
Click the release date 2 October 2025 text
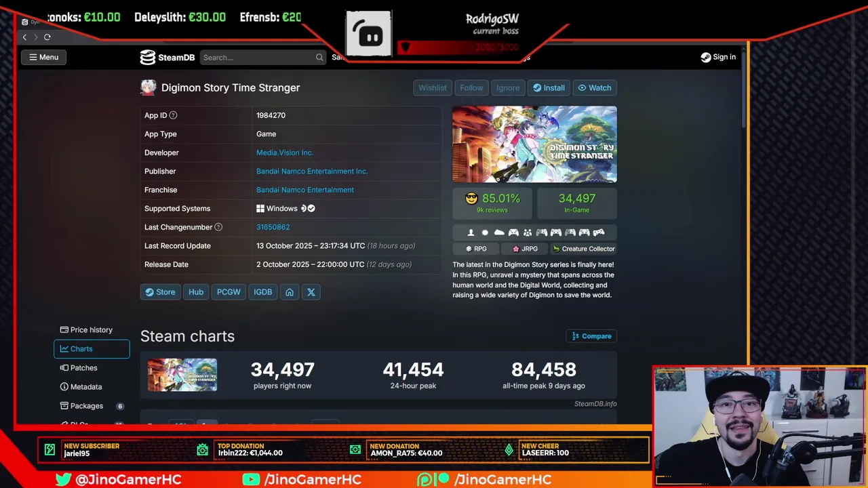311,264
